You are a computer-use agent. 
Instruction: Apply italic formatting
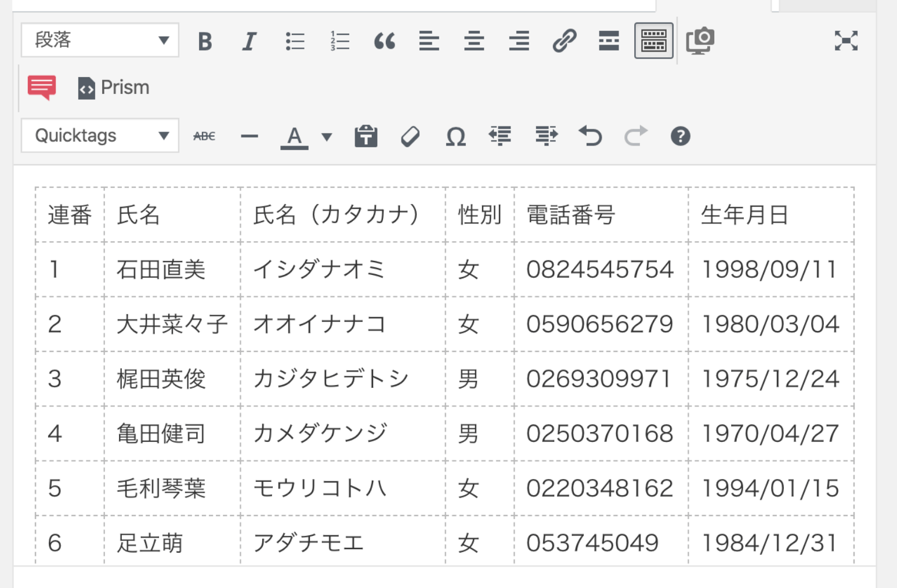249,41
